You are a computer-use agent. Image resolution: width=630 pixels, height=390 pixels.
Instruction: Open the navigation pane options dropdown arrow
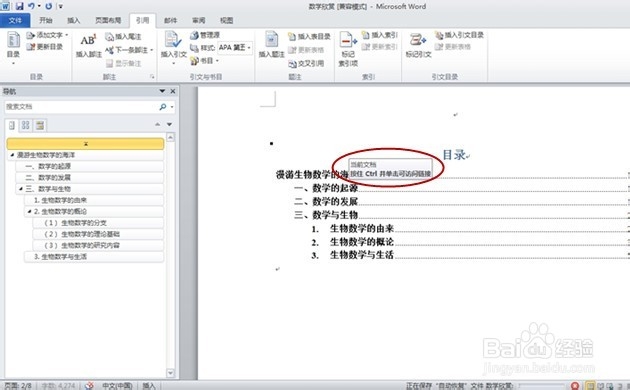pos(162,91)
